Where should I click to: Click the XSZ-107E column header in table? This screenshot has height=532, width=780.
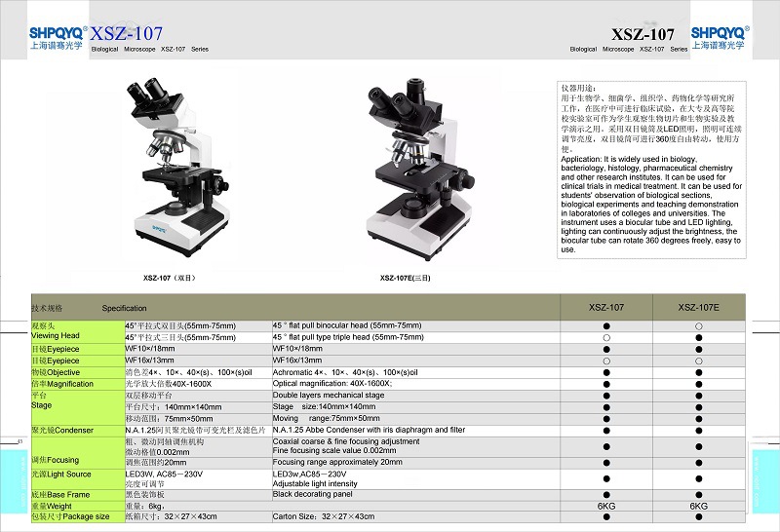point(699,307)
